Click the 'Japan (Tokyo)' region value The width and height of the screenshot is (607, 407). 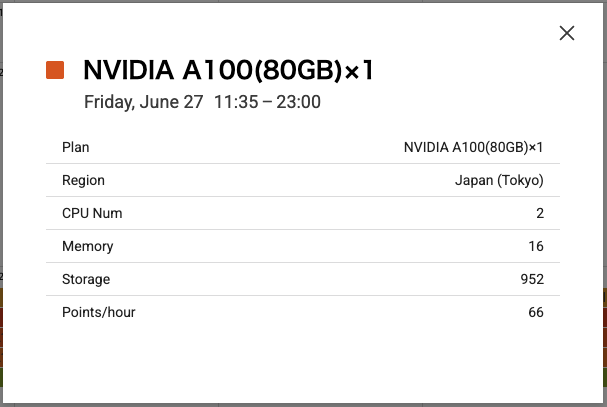[x=499, y=180]
